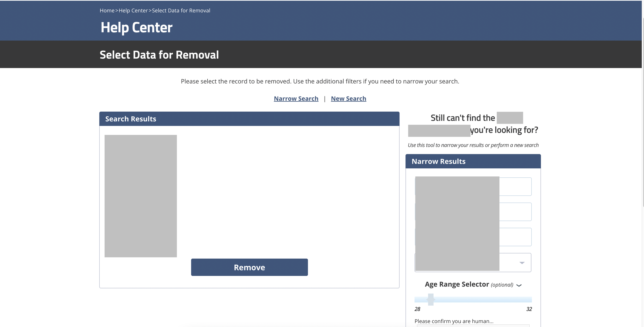Click the second Narrow Results text field
This screenshot has height=327, width=644.
tap(515, 212)
